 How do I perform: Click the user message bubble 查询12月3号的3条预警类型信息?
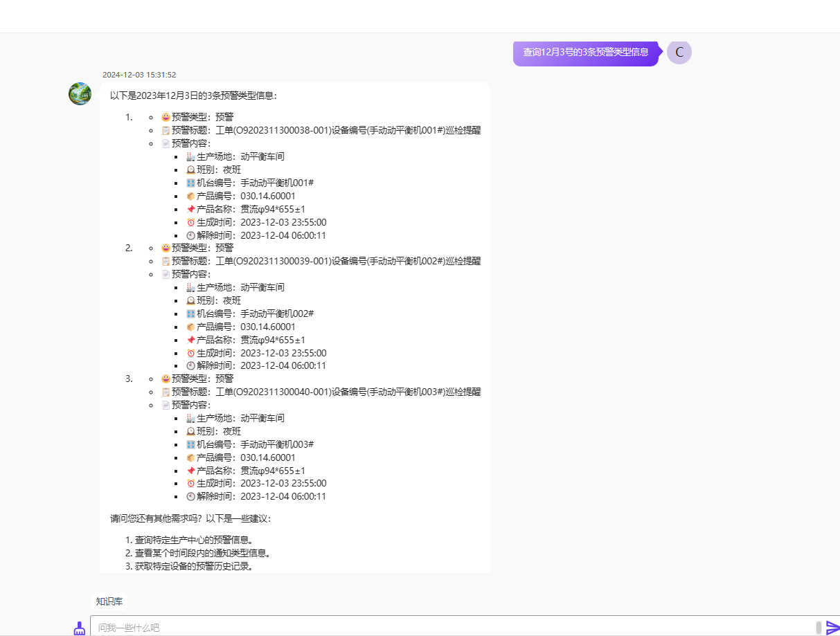[x=585, y=53]
